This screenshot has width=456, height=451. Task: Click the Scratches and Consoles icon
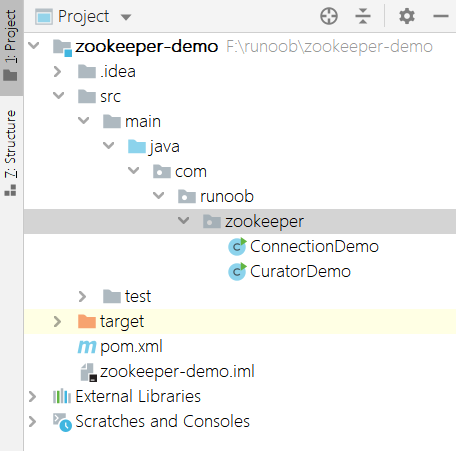tap(62, 422)
